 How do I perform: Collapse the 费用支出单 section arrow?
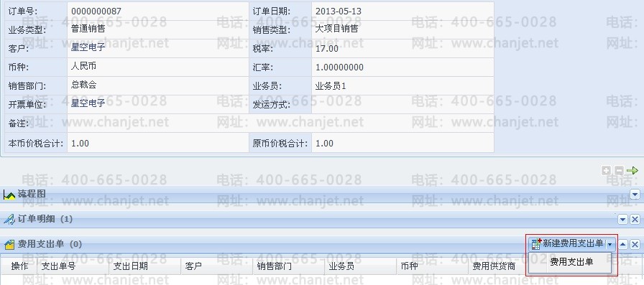tap(623, 245)
